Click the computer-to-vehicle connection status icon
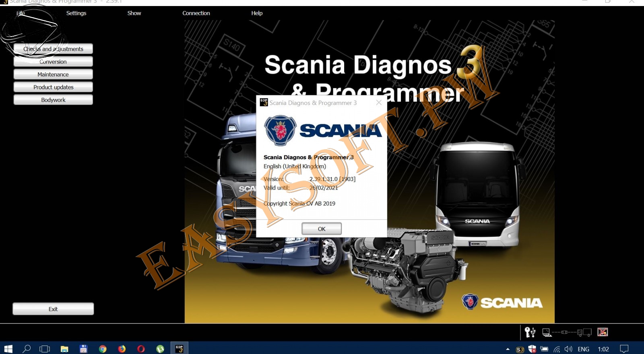644x354 pixels. (x=567, y=332)
